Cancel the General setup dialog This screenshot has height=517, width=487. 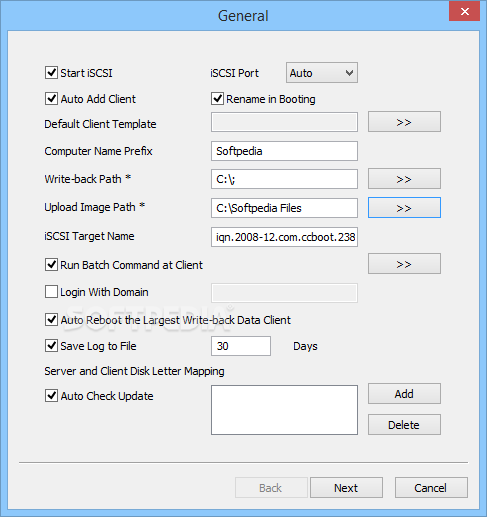[431, 488]
